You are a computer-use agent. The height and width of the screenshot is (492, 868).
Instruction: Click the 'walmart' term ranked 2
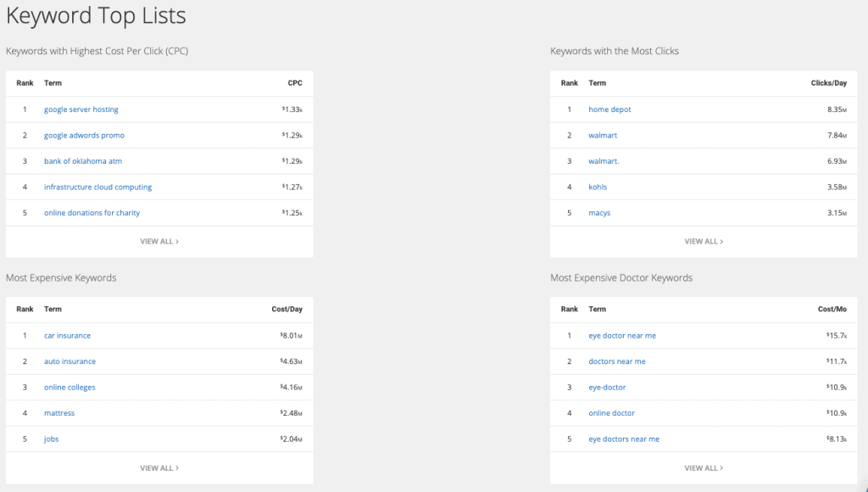click(x=603, y=135)
